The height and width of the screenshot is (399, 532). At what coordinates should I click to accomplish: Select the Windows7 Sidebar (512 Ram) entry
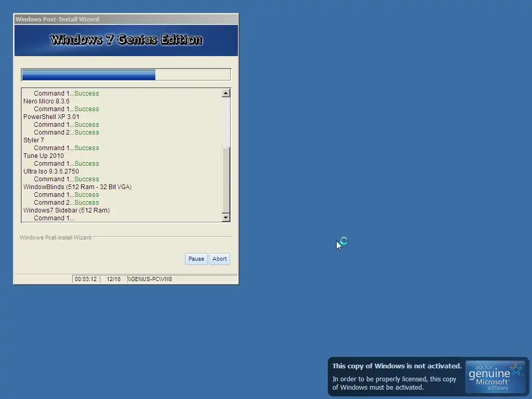click(x=66, y=210)
